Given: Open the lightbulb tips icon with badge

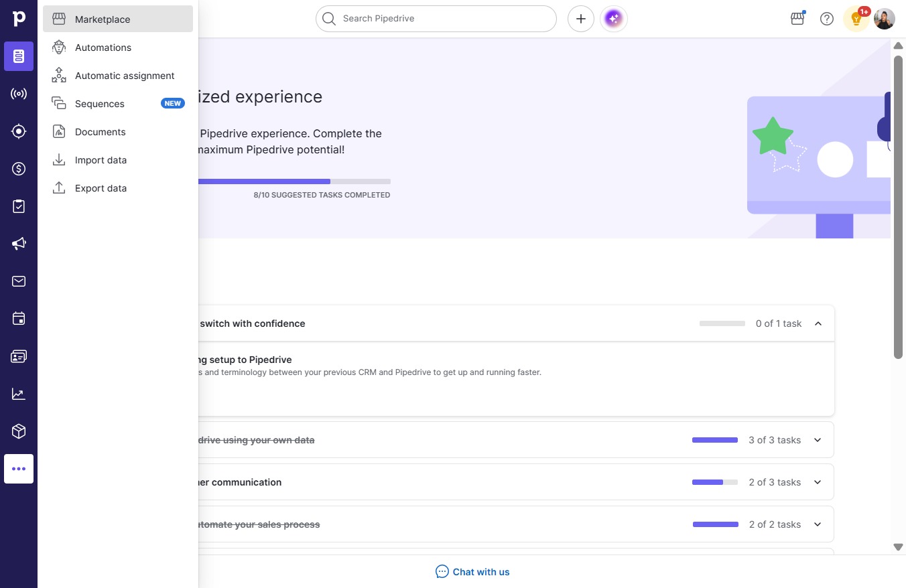Looking at the screenshot, I should (856, 19).
